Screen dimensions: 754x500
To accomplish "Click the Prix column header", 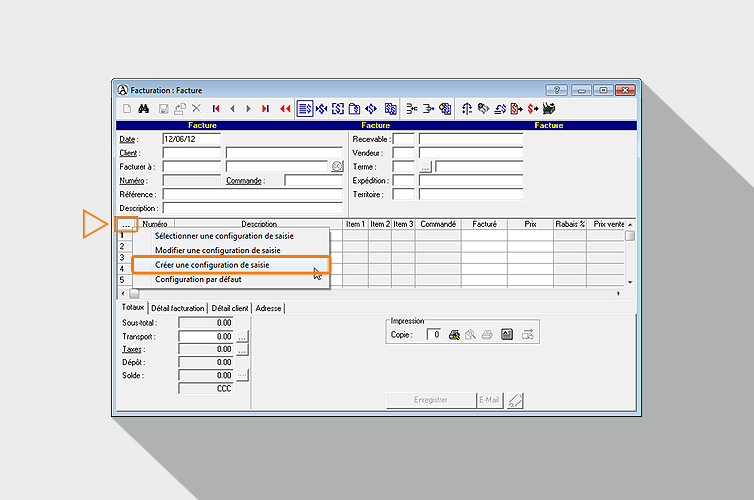I will click(530, 225).
